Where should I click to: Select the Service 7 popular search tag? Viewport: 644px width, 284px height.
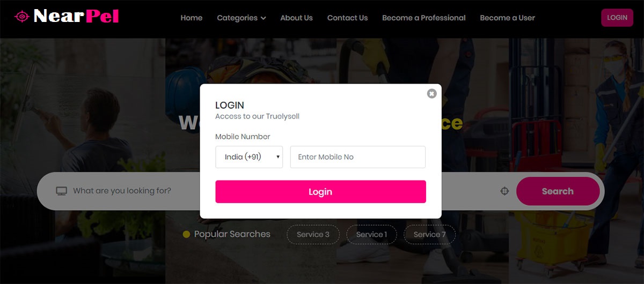[430, 234]
